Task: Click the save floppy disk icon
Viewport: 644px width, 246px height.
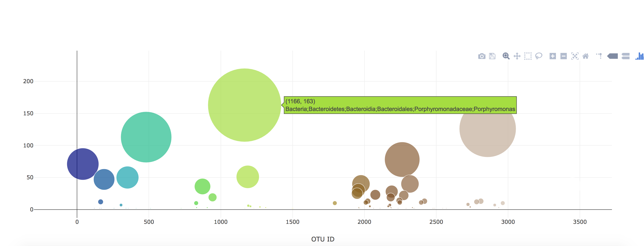Action: pyautogui.click(x=492, y=56)
